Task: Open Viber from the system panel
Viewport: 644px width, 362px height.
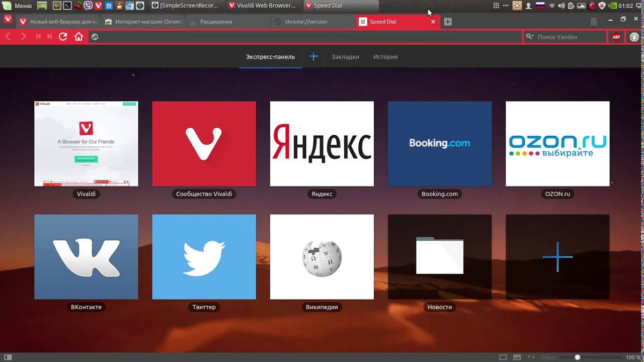Action: click(88, 6)
